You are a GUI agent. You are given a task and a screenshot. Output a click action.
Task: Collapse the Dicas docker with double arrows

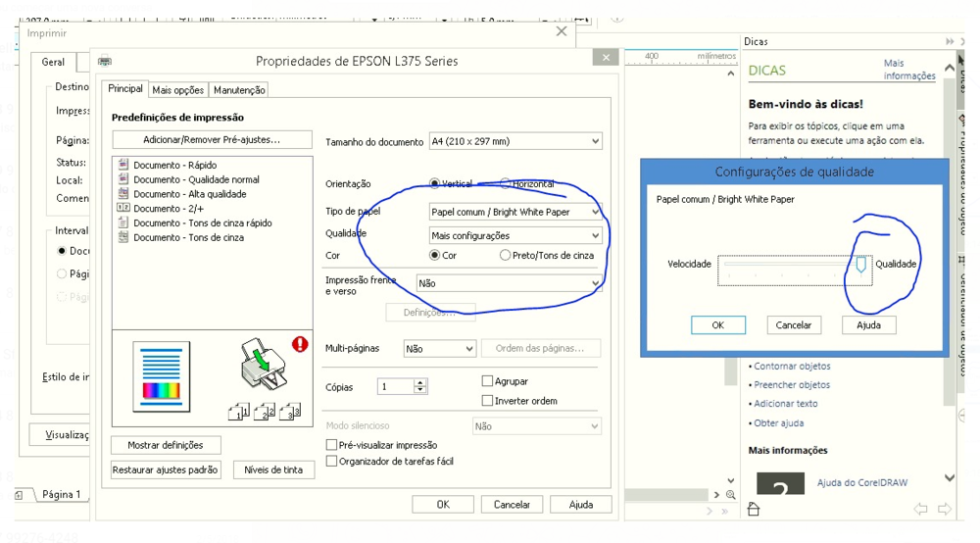pyautogui.click(x=950, y=41)
